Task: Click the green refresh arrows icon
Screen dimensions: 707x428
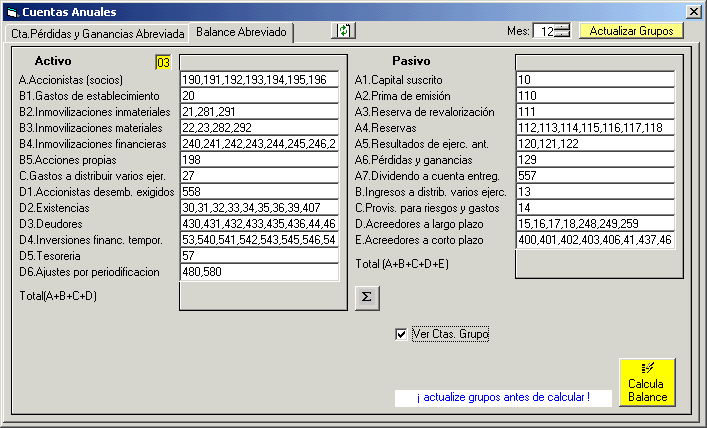Action: tap(344, 31)
